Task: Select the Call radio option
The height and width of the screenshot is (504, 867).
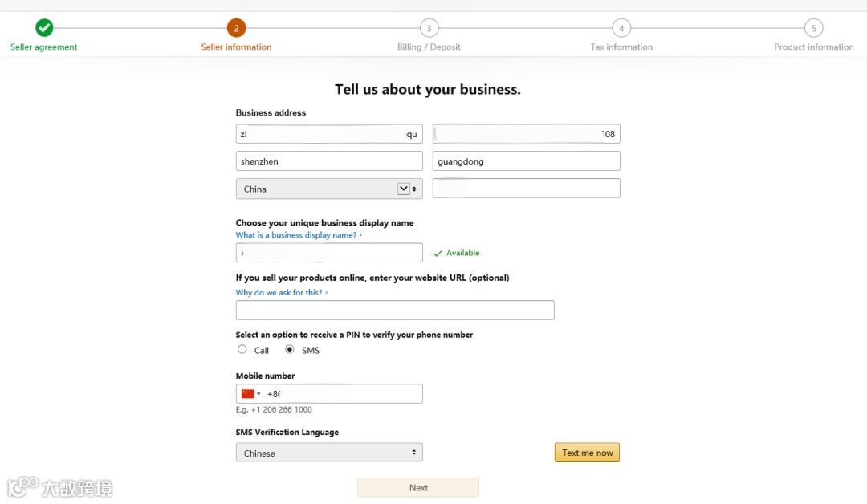Action: point(242,349)
